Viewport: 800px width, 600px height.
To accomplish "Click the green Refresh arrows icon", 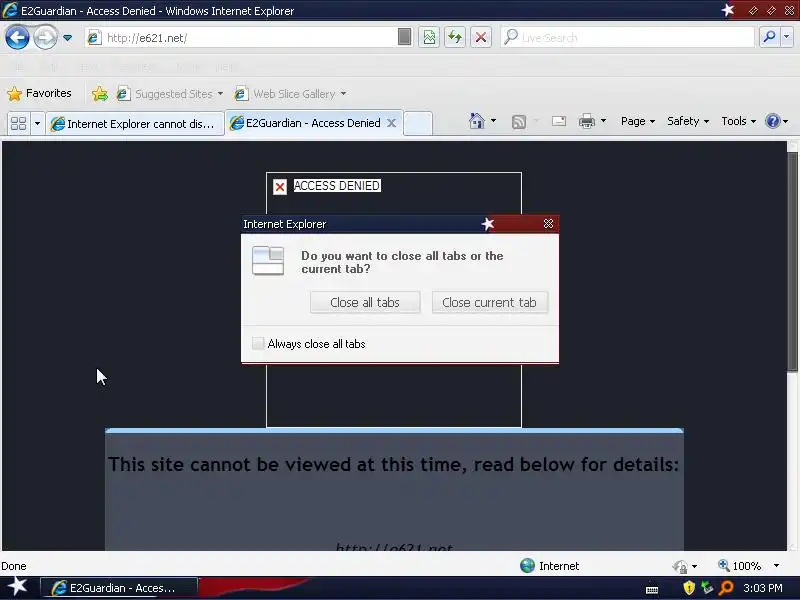I will [455, 37].
